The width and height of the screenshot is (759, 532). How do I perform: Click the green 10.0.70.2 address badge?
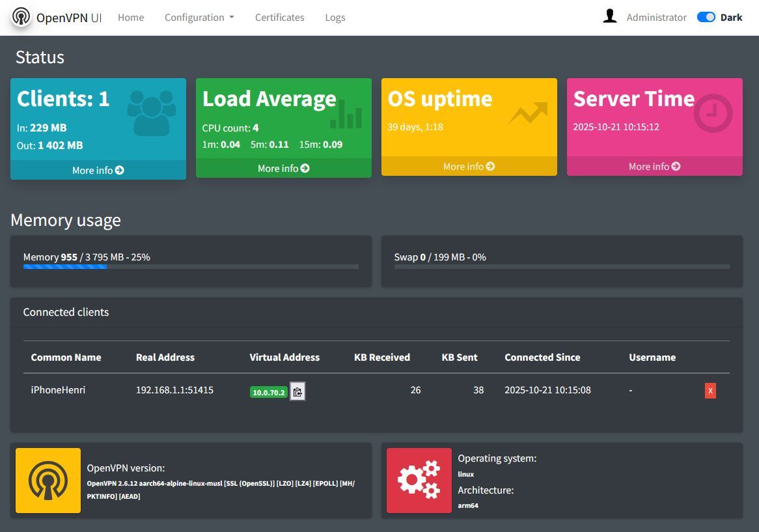coord(269,392)
